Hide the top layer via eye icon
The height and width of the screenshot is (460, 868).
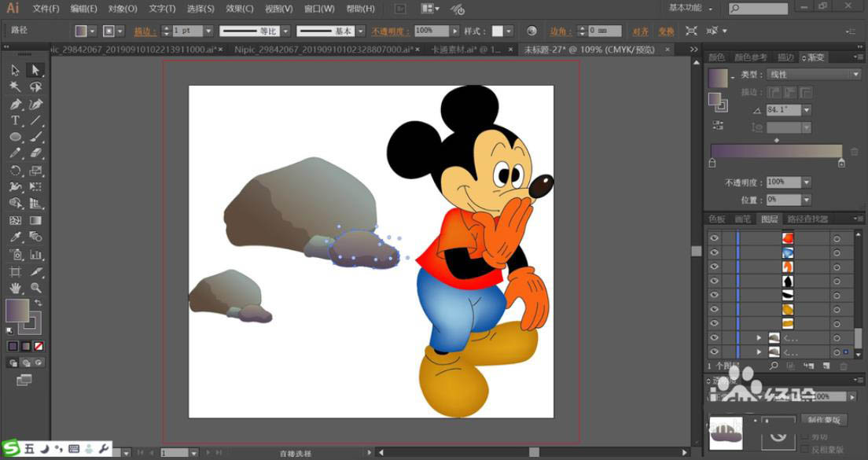tap(714, 238)
